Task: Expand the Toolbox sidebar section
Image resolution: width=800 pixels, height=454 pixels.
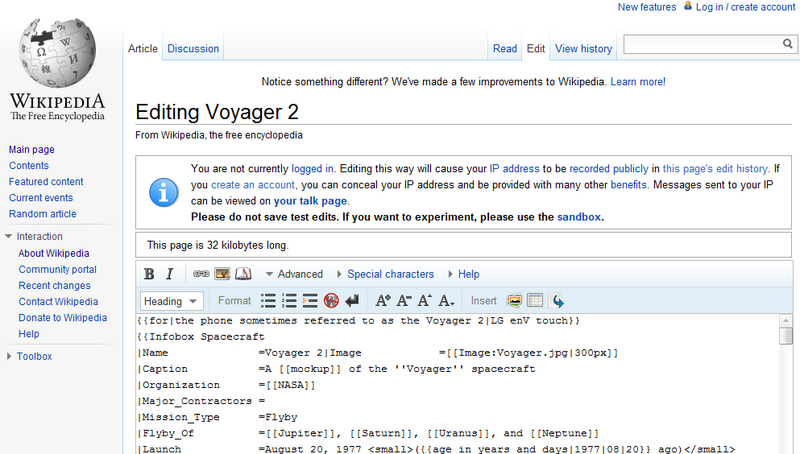Action: click(x=30, y=356)
